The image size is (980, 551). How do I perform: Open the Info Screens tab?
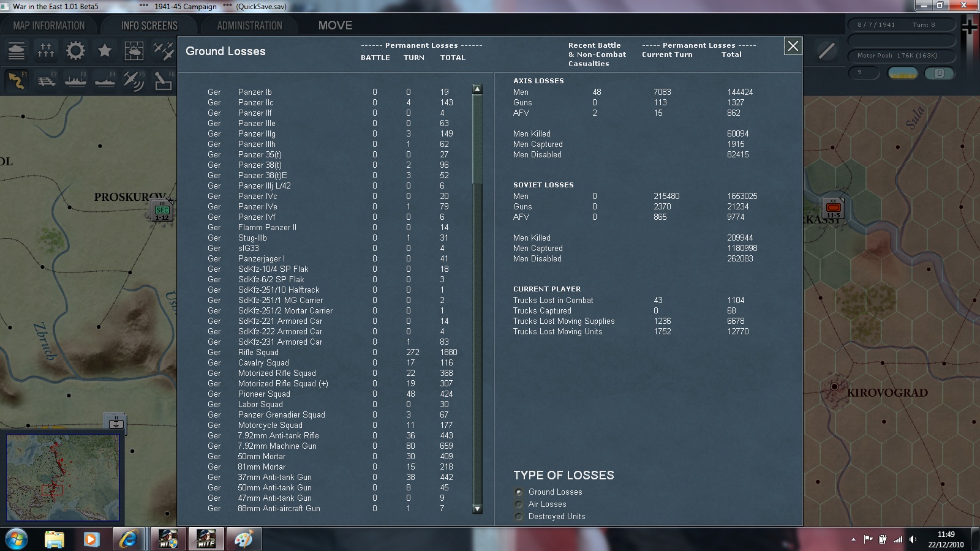pos(149,26)
